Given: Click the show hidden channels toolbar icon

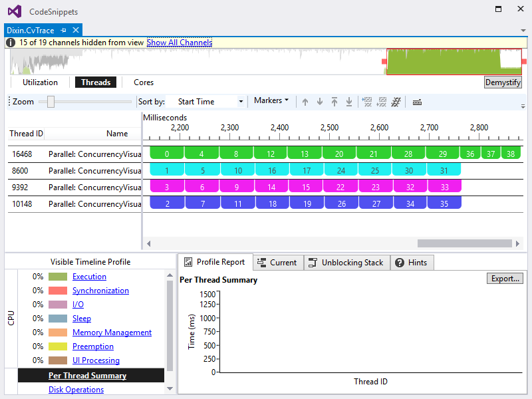Looking at the screenshot, I should (x=382, y=102).
